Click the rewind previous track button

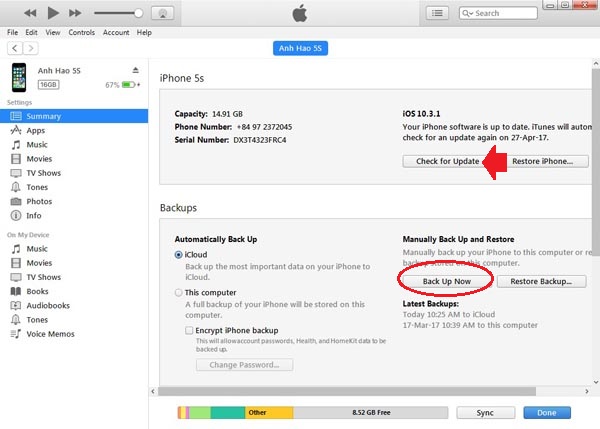(30, 13)
